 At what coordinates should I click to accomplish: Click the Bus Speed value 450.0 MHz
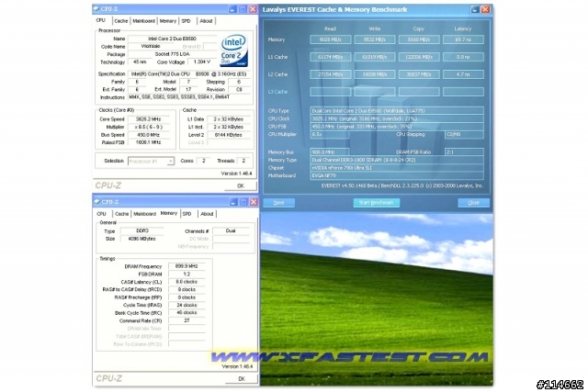pyautogui.click(x=149, y=135)
